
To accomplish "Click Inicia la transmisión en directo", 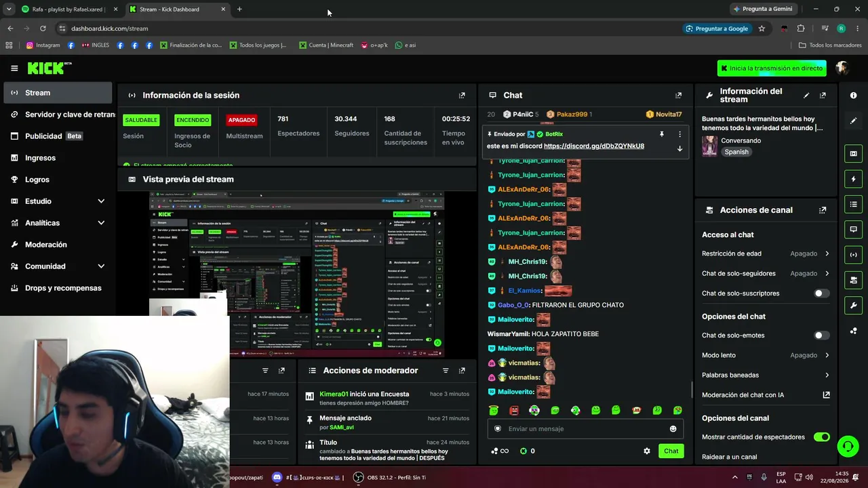I will coord(772,68).
